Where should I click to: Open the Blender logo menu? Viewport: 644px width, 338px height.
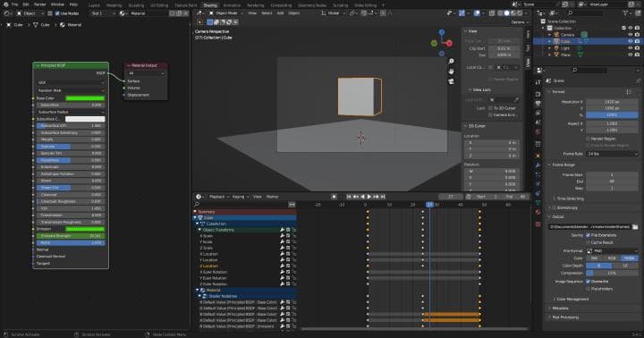(5, 4)
